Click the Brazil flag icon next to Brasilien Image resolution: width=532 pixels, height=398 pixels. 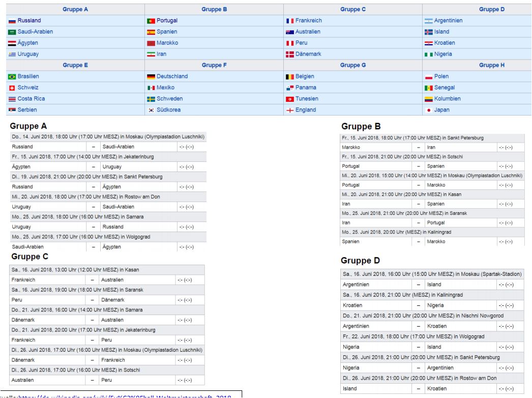click(x=12, y=77)
